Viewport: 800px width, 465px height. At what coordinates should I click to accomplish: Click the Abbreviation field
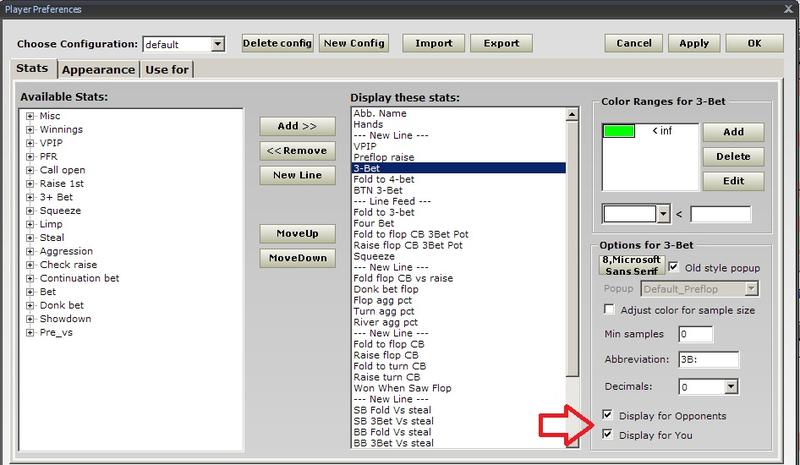708,359
